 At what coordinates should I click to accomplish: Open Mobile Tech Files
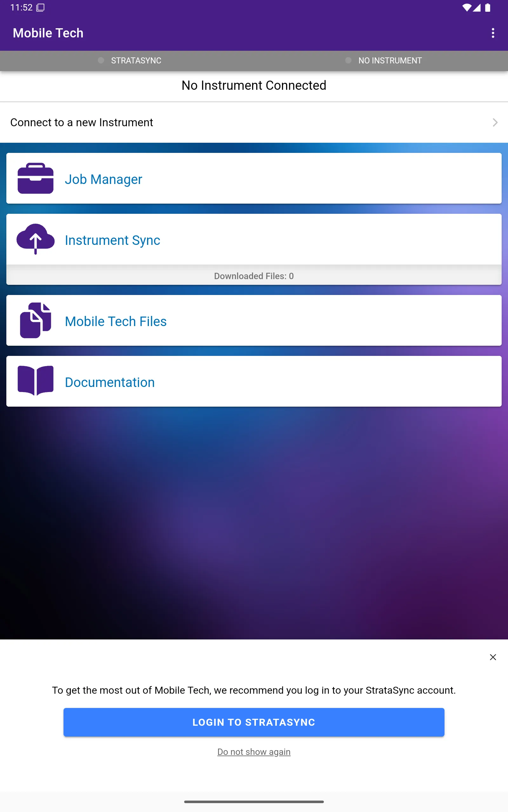254,320
